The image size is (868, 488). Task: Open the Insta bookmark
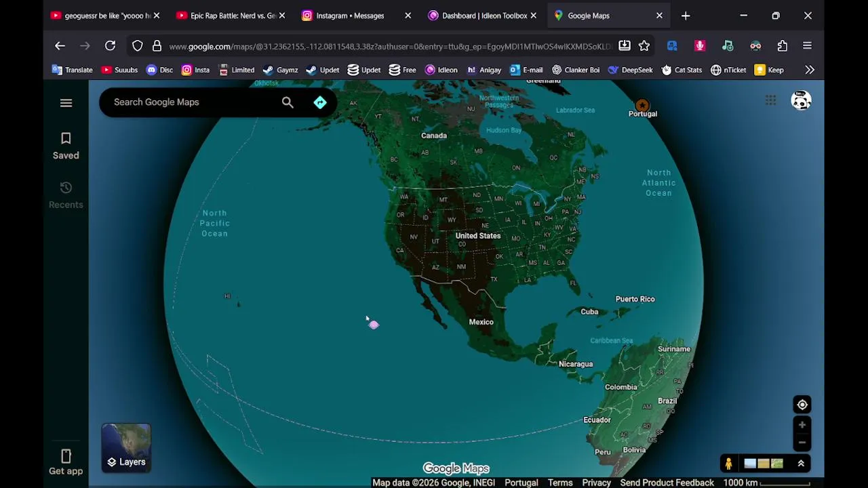(x=195, y=70)
